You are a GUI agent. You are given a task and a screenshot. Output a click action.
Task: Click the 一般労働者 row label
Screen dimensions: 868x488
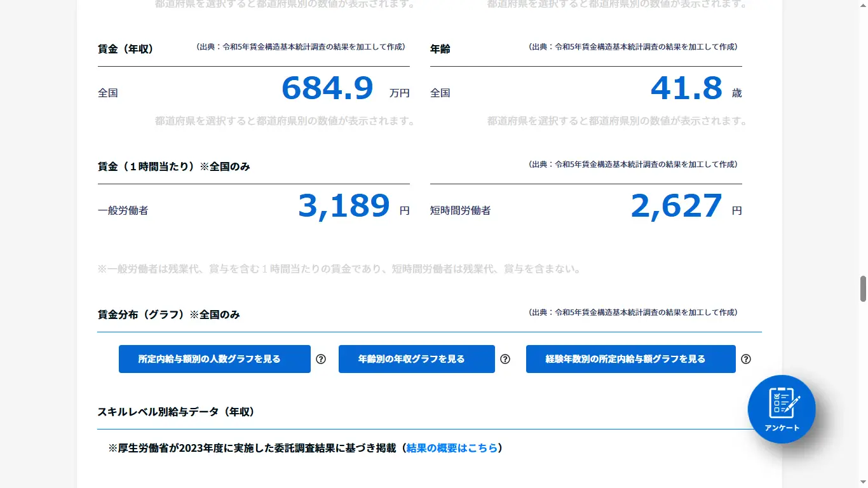tap(123, 210)
